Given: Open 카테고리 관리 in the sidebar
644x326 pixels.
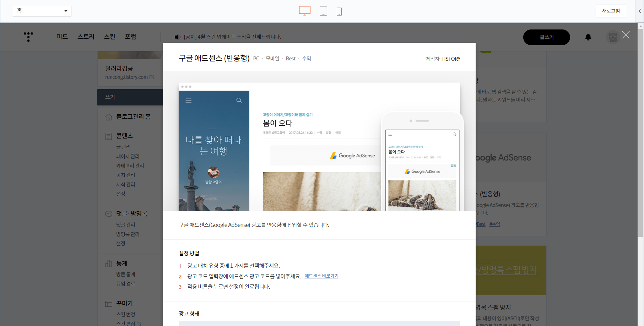Looking at the screenshot, I should coord(130,166).
